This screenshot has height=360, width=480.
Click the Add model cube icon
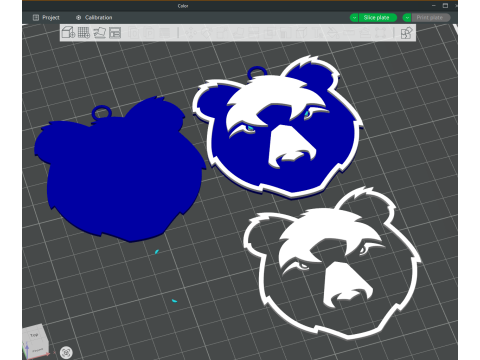pos(68,32)
